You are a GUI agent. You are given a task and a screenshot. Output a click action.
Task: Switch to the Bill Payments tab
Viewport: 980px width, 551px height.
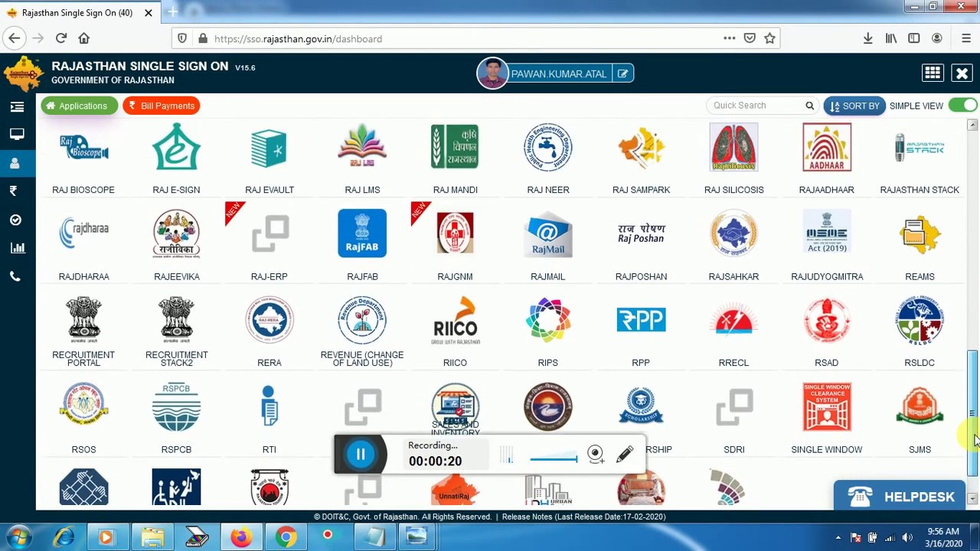162,106
